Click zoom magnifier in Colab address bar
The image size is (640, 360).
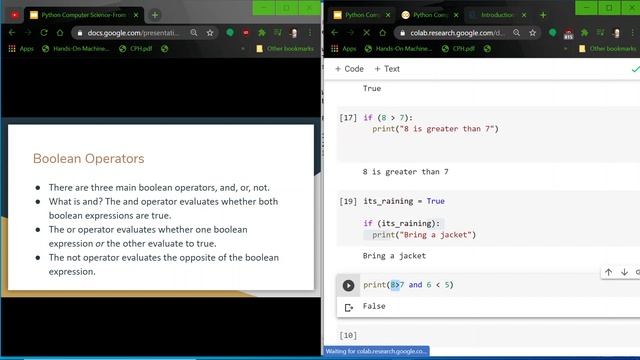click(x=517, y=33)
